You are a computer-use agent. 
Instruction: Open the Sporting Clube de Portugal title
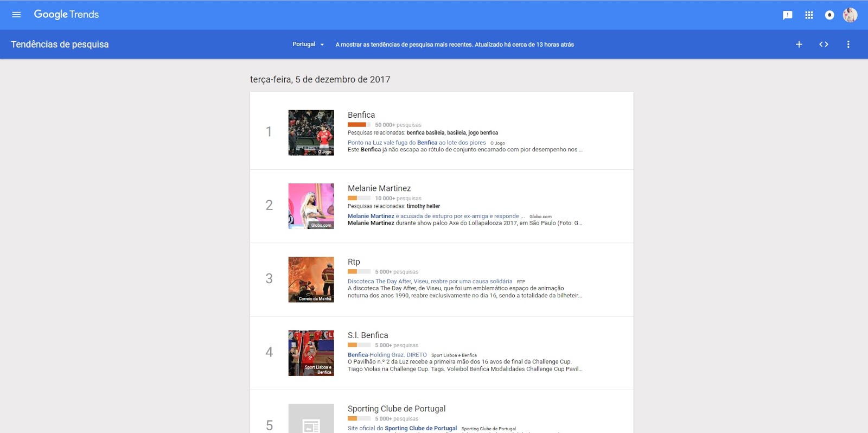point(397,409)
